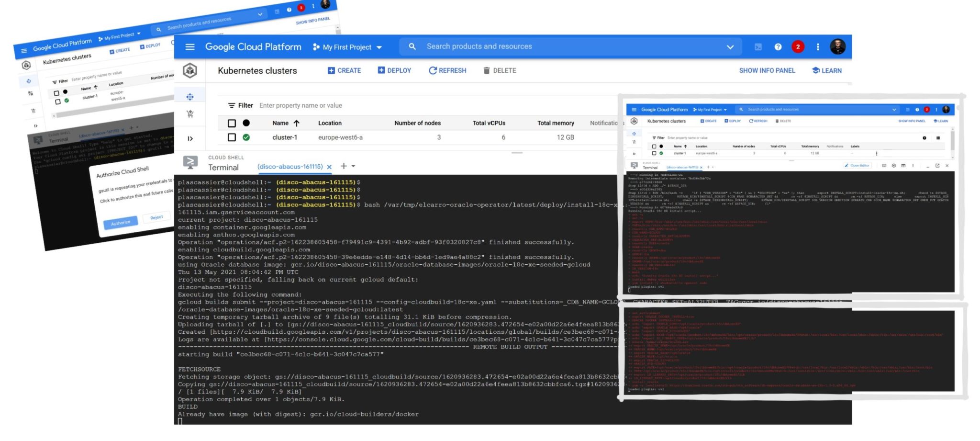
Task: Focus search products field in center window
Action: point(569,46)
